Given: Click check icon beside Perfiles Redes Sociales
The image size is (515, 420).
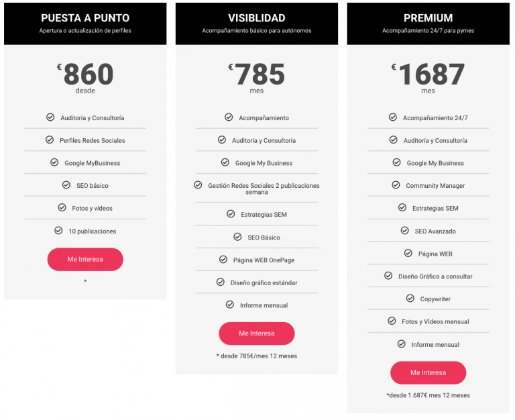Looking at the screenshot, I should coord(50,140).
